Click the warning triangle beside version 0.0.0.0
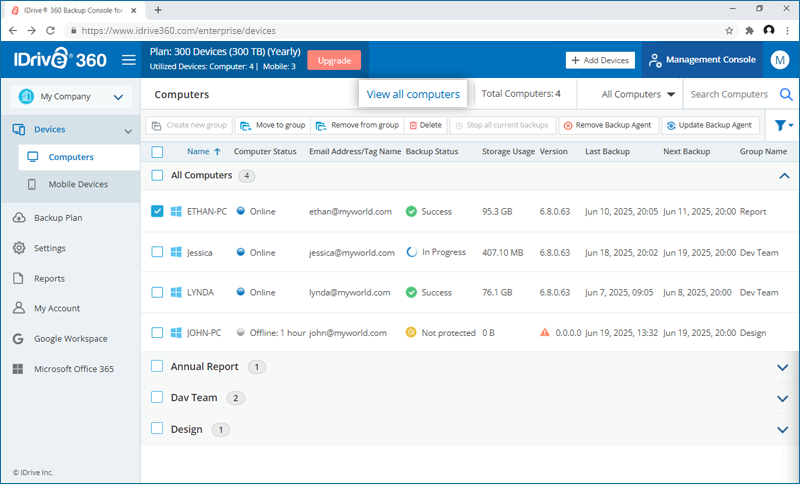The image size is (800, 484). click(x=545, y=333)
